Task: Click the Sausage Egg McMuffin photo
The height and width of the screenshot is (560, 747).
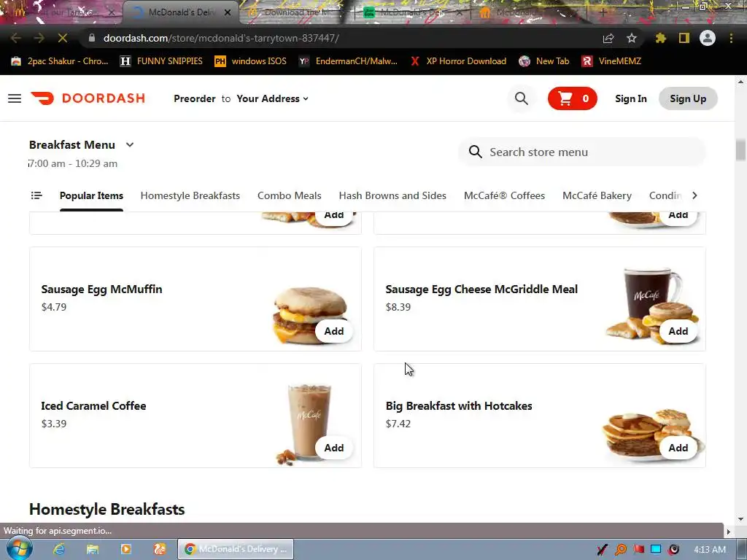Action: 310,314
